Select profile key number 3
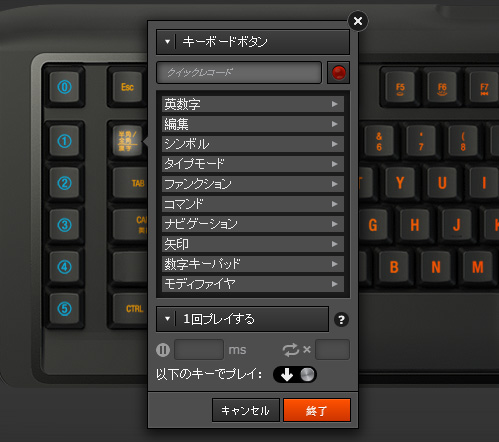499x442 pixels. tap(65, 225)
